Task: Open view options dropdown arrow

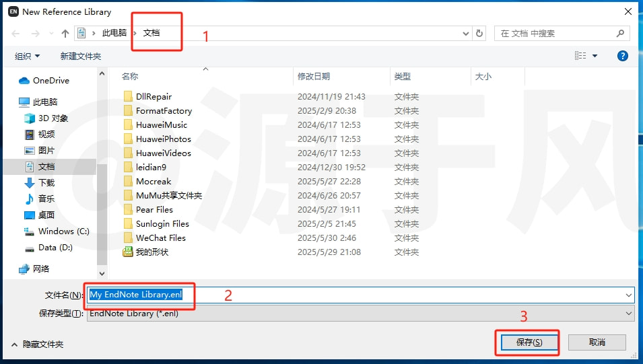Action: 595,56
